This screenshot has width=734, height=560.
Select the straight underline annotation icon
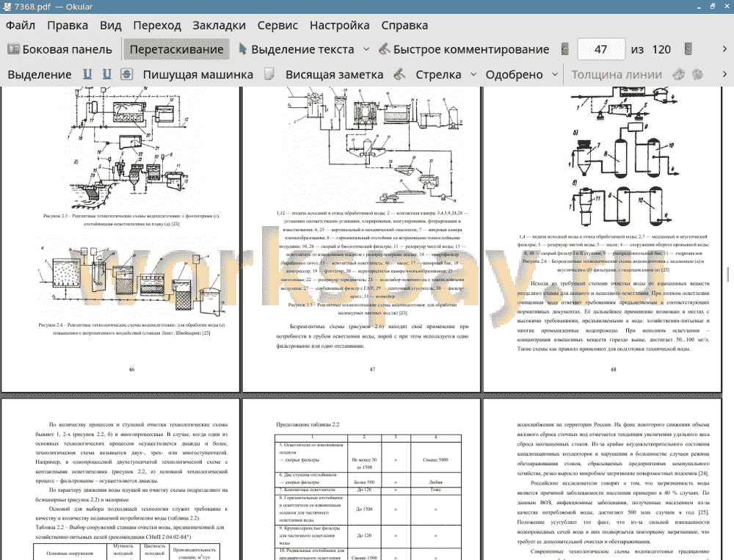[87, 74]
